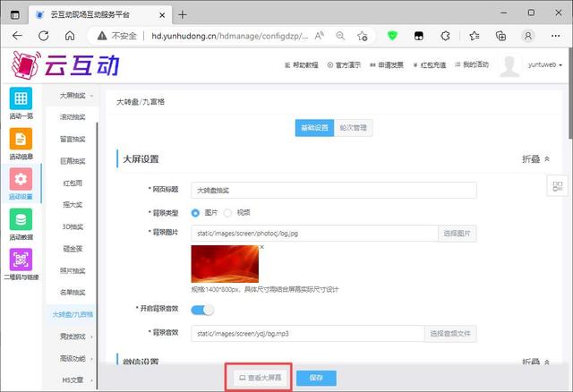Click the 选择音频文件 button
The width and height of the screenshot is (573, 392).
(x=450, y=334)
